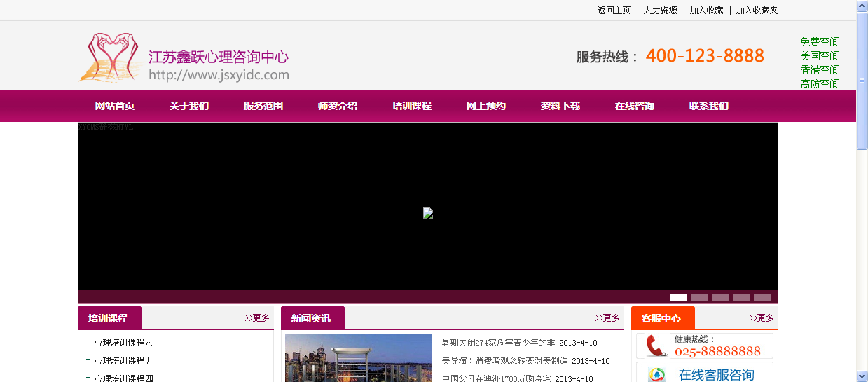Open 心理培训课程五 list item
The height and width of the screenshot is (382, 868).
click(123, 361)
